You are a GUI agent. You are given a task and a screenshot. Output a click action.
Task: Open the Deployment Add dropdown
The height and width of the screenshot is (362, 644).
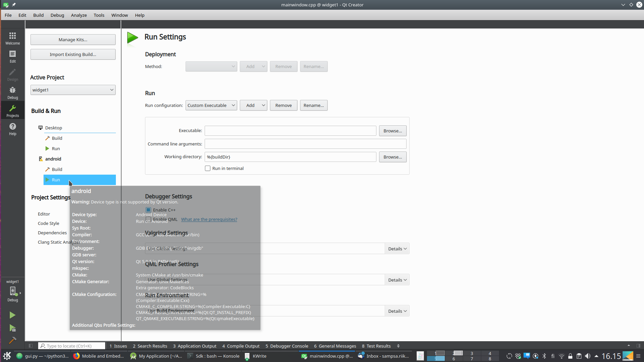pos(254,66)
